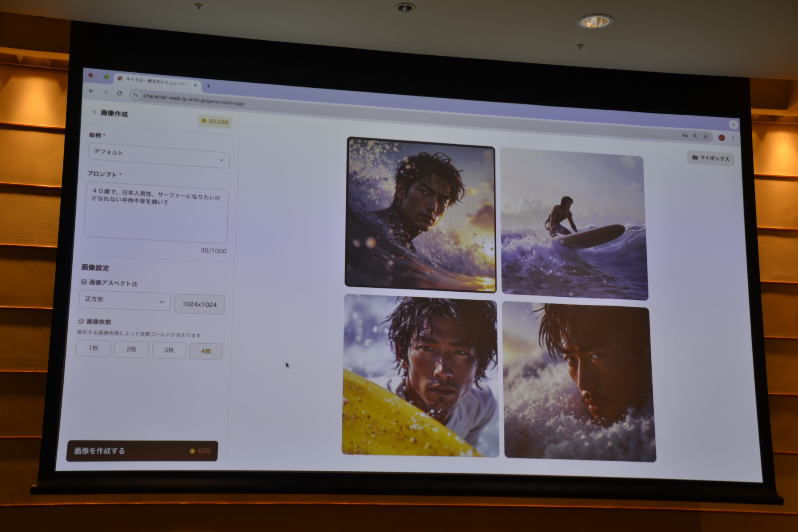This screenshot has height=532, width=798.
Task: Open the red profile avatar
Action: [722, 138]
